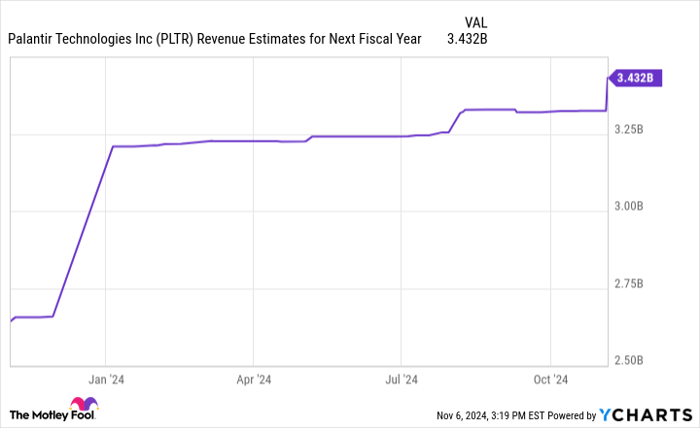Click the YCharts logo
The width and height of the screenshot is (700, 428).
[x=645, y=414]
